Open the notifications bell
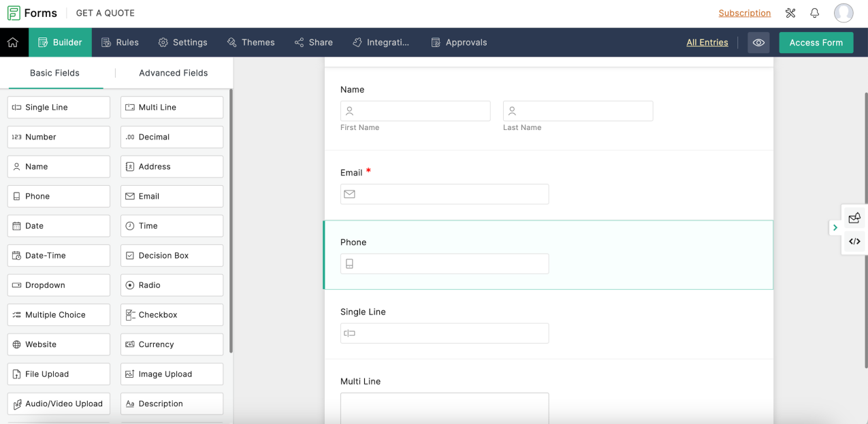 pyautogui.click(x=814, y=13)
